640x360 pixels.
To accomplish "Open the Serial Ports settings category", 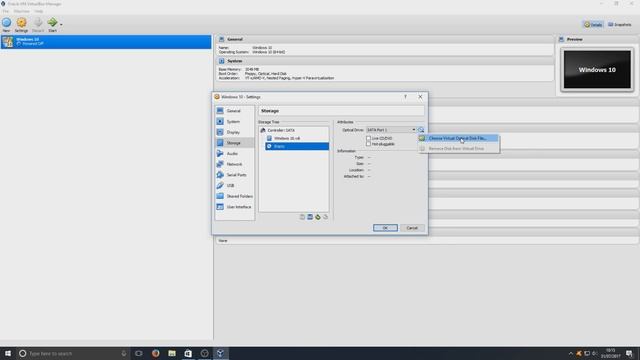I will click(234, 175).
